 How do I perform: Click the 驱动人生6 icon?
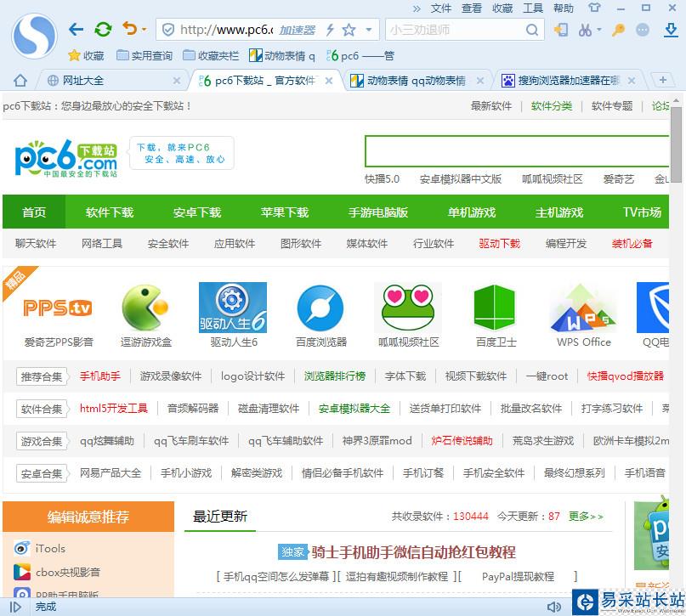tap(233, 308)
